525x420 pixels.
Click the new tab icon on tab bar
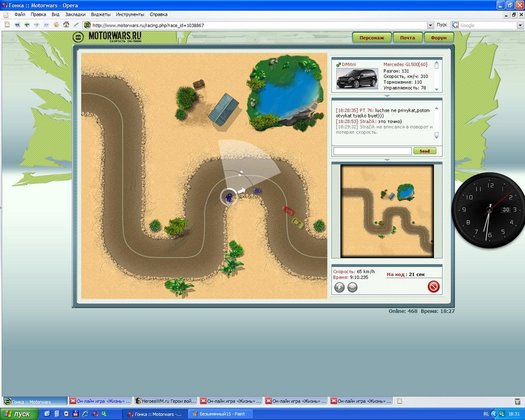(399, 401)
